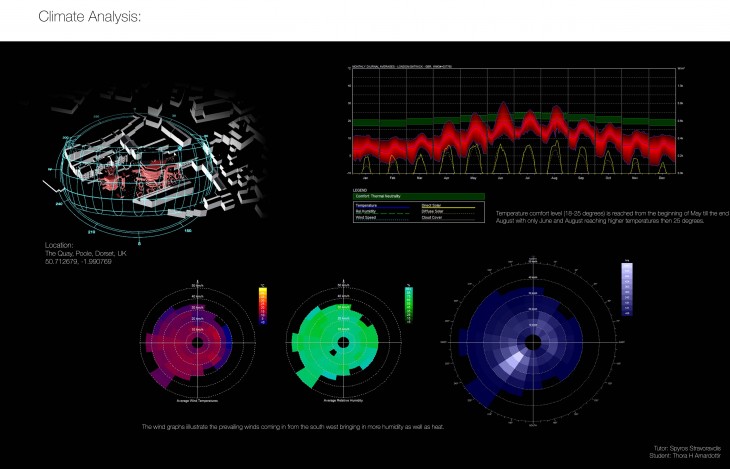This screenshot has height=469, width=730.
Task: Select the yellow-to-purple temperature color scale
Action: coord(262,305)
